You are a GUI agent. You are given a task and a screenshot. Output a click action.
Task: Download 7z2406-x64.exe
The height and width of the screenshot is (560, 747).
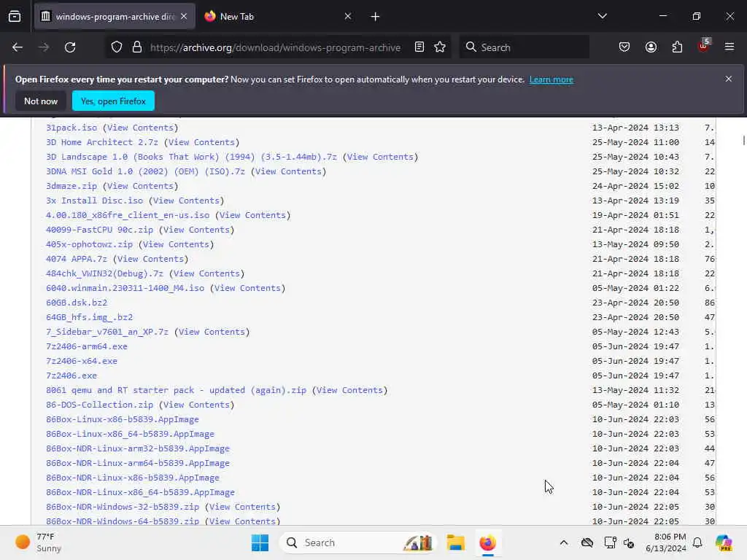point(82,361)
